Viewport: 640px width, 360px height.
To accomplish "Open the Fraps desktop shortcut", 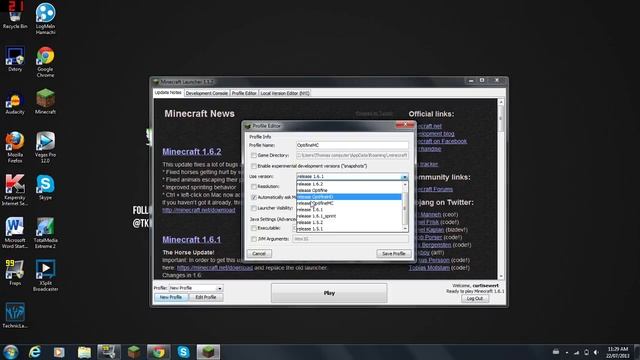I will [x=15, y=273].
